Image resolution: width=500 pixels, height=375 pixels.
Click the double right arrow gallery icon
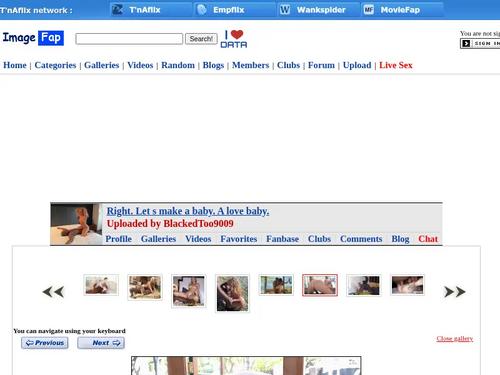[455, 292]
